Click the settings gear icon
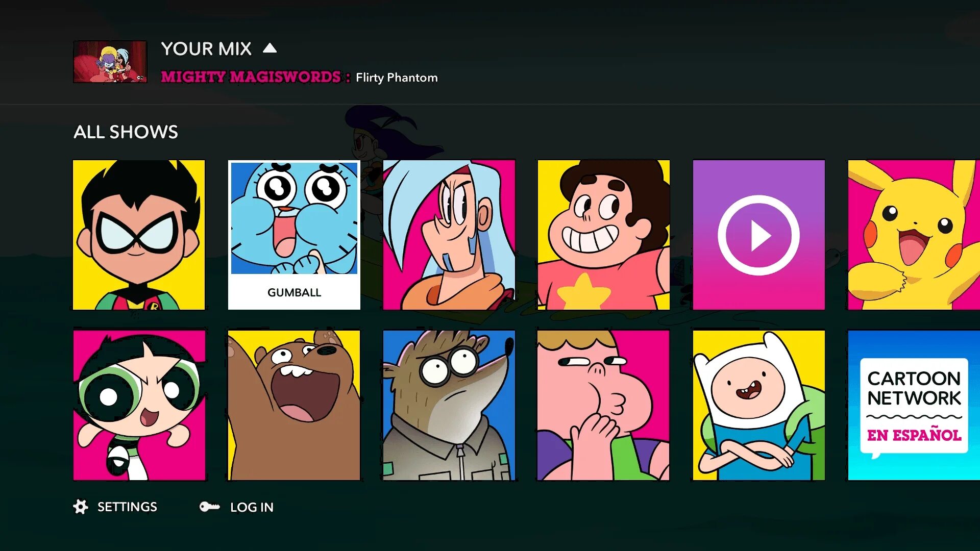The width and height of the screenshot is (980, 551). pyautogui.click(x=81, y=507)
